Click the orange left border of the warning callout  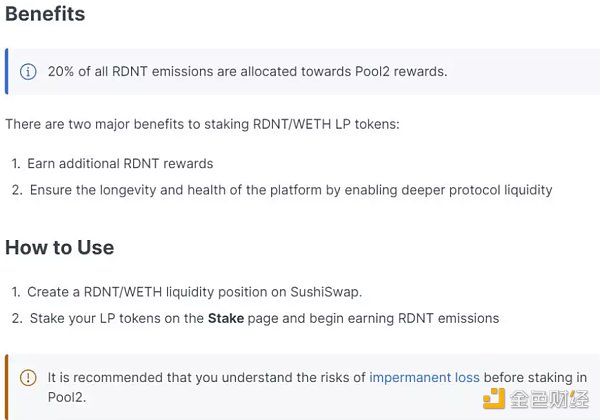point(7,385)
